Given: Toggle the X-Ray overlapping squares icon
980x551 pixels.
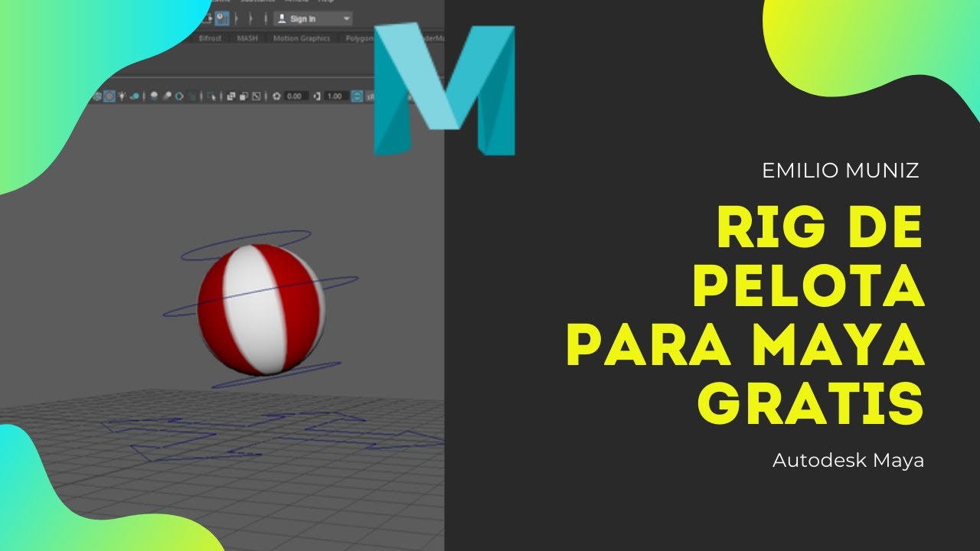Looking at the screenshot, I should [x=230, y=96].
